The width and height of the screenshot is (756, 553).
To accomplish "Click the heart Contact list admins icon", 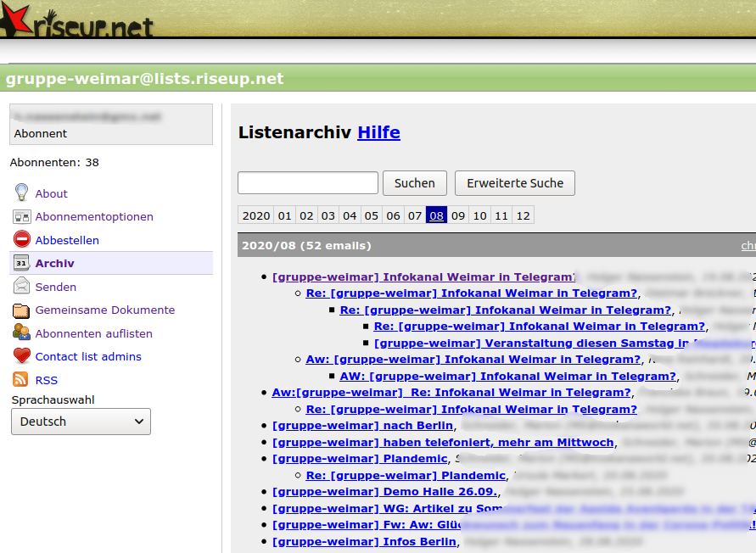I will coord(21,356).
